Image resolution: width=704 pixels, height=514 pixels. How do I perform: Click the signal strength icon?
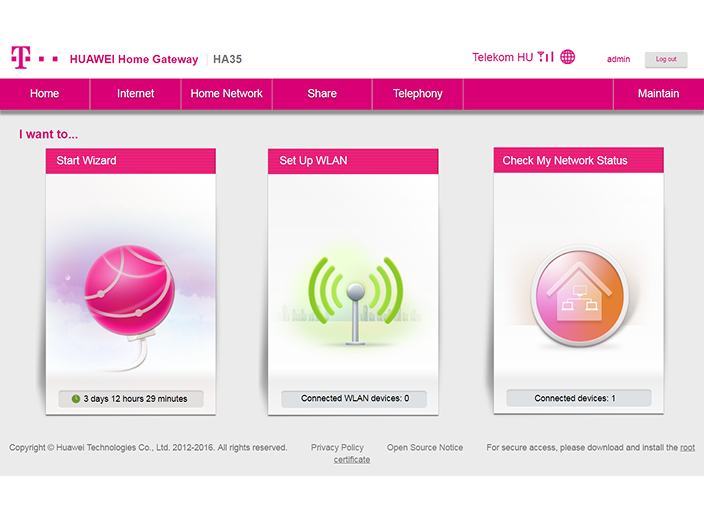545,57
